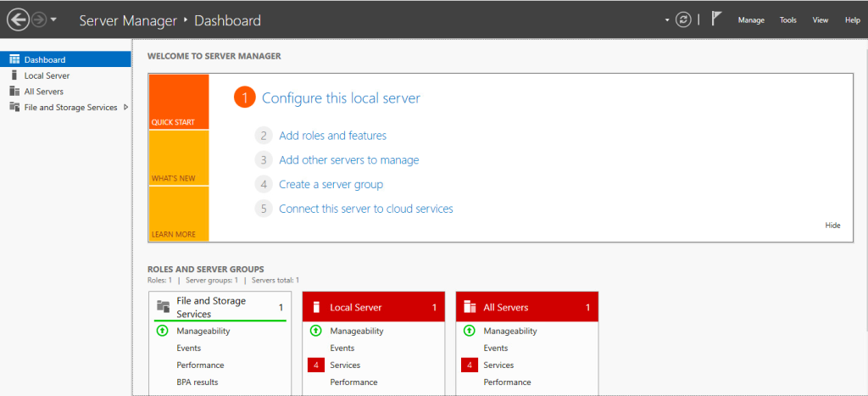Viewport: 868px width, 396px height.
Task: Click Connect this server to cloud services
Action: point(366,209)
